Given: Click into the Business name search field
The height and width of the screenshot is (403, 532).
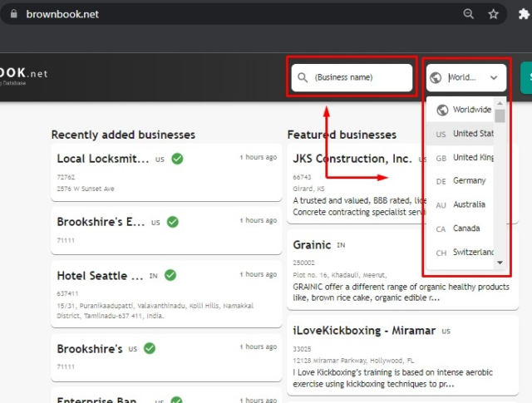Looking at the screenshot, I should click(x=359, y=77).
